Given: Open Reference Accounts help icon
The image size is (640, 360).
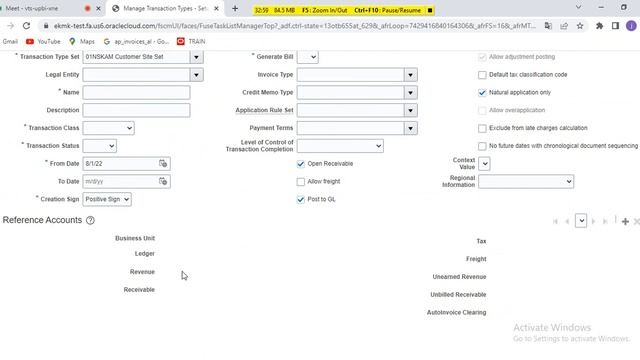Looking at the screenshot, I should 90,220.
